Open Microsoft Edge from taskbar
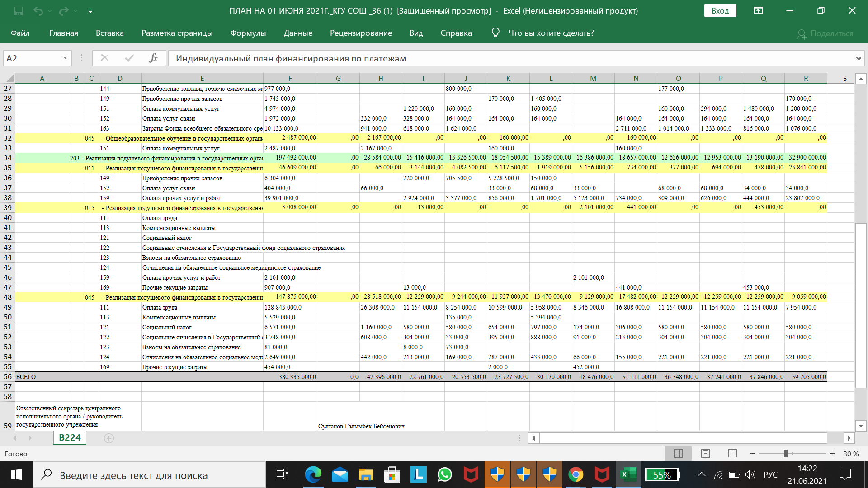 313,474
